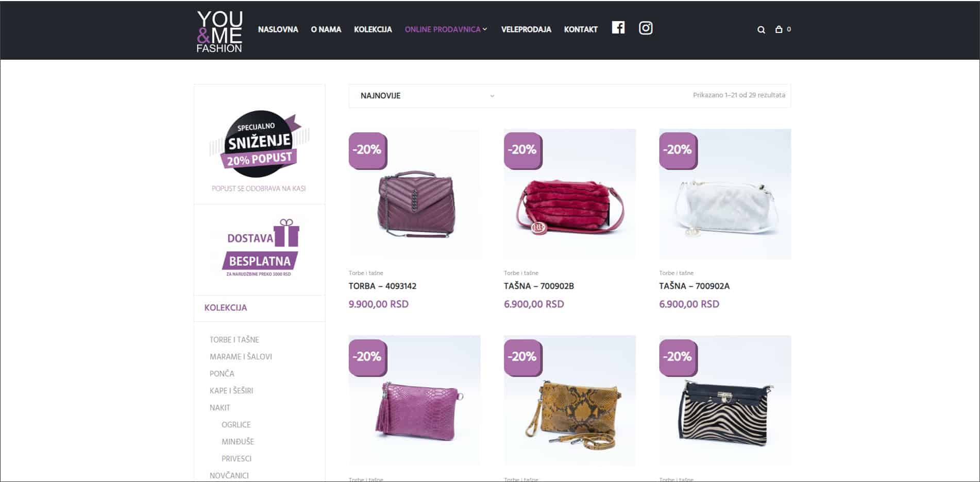Open the Facebook page icon
Screen dimensions: 980x482
[x=618, y=28]
